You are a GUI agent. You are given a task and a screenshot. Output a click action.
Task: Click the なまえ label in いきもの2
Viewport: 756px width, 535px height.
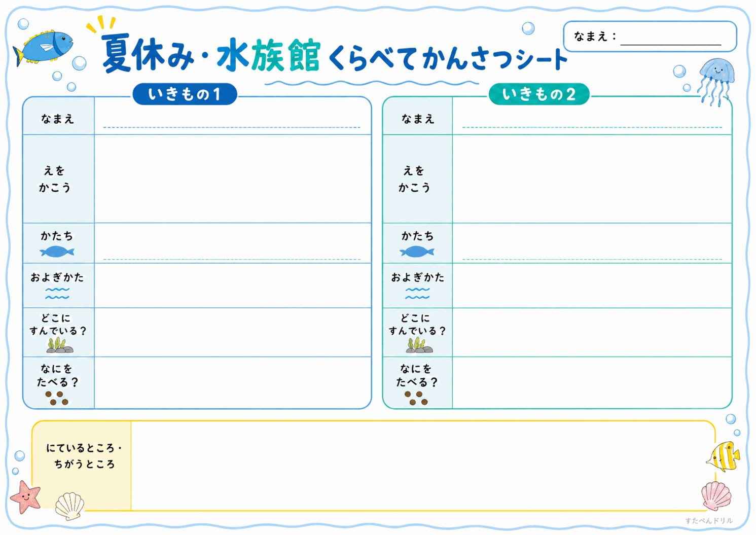coord(418,119)
